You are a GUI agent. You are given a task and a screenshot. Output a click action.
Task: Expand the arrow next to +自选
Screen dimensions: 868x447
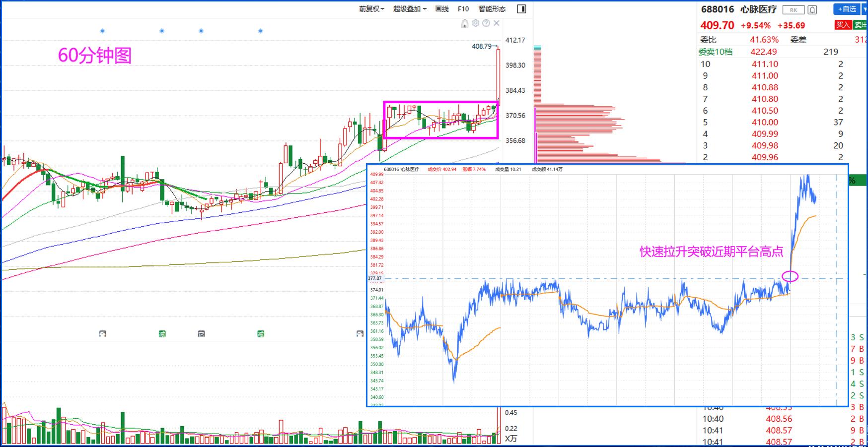coord(865,9)
